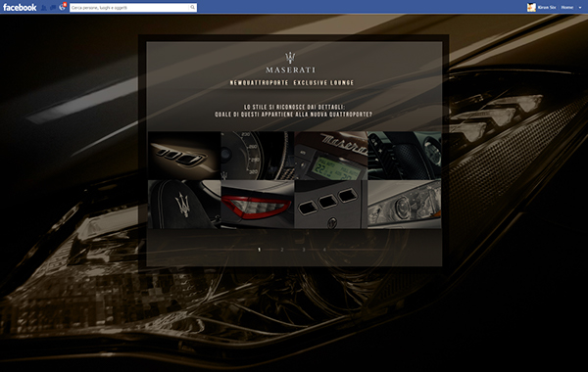This screenshot has height=372, width=588.
Task: Open the profile name link
Action: point(547,7)
